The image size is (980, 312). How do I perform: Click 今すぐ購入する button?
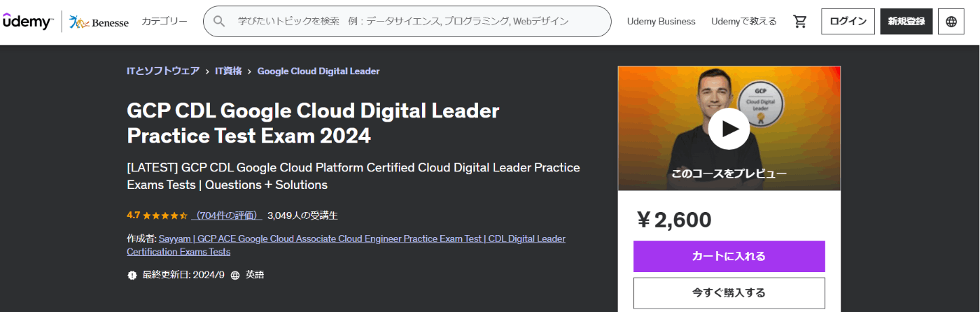click(729, 293)
